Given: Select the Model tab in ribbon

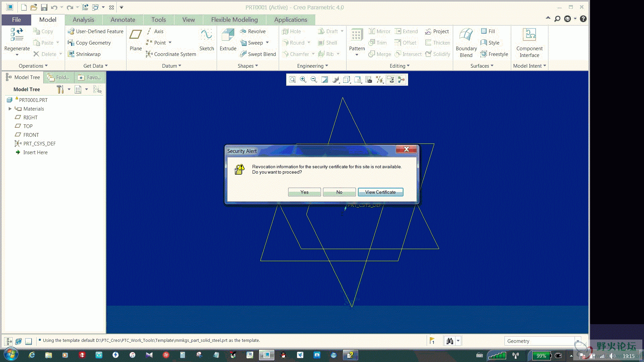Looking at the screenshot, I should [47, 19].
